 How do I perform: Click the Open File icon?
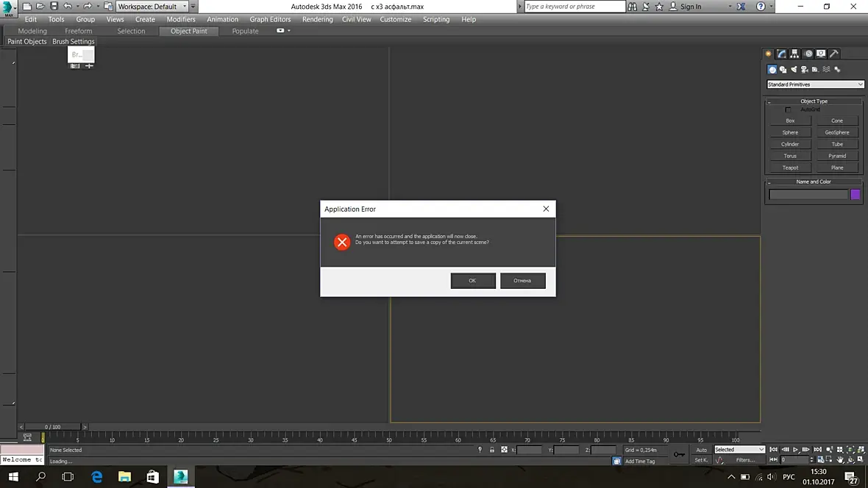pyautogui.click(x=40, y=6)
